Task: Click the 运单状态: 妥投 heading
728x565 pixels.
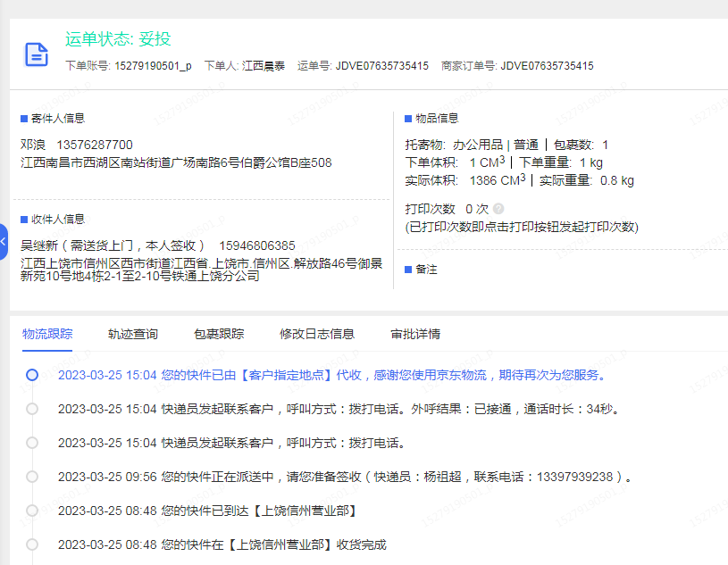Action: click(118, 39)
